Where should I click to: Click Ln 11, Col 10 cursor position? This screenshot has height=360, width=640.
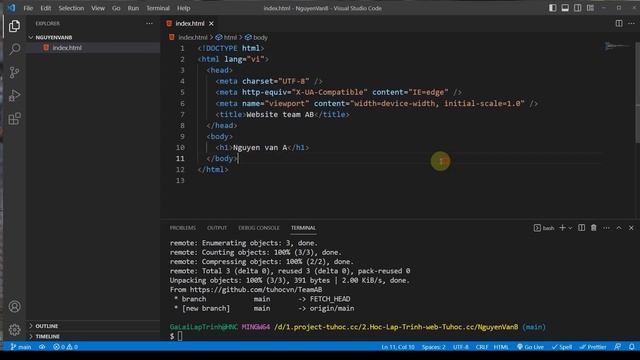click(398, 347)
